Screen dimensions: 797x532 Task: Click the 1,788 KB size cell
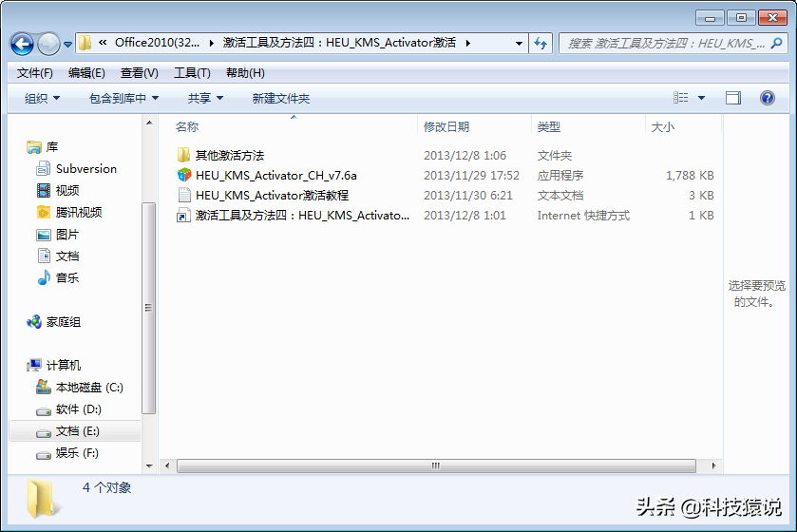click(690, 176)
